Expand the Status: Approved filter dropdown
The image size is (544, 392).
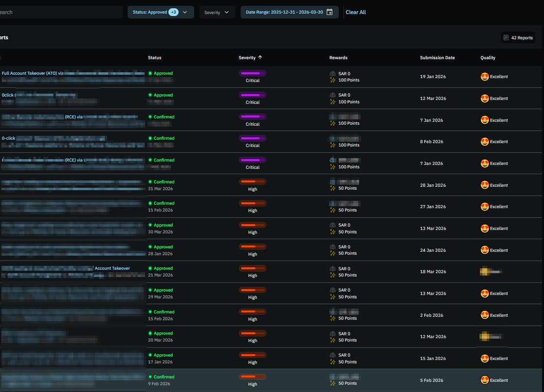(161, 12)
